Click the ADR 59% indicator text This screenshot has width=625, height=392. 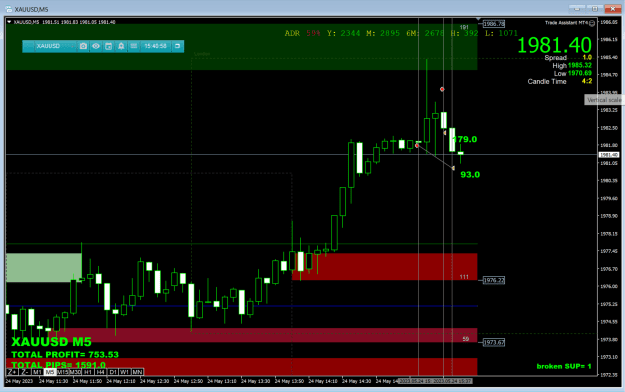pyautogui.click(x=303, y=33)
